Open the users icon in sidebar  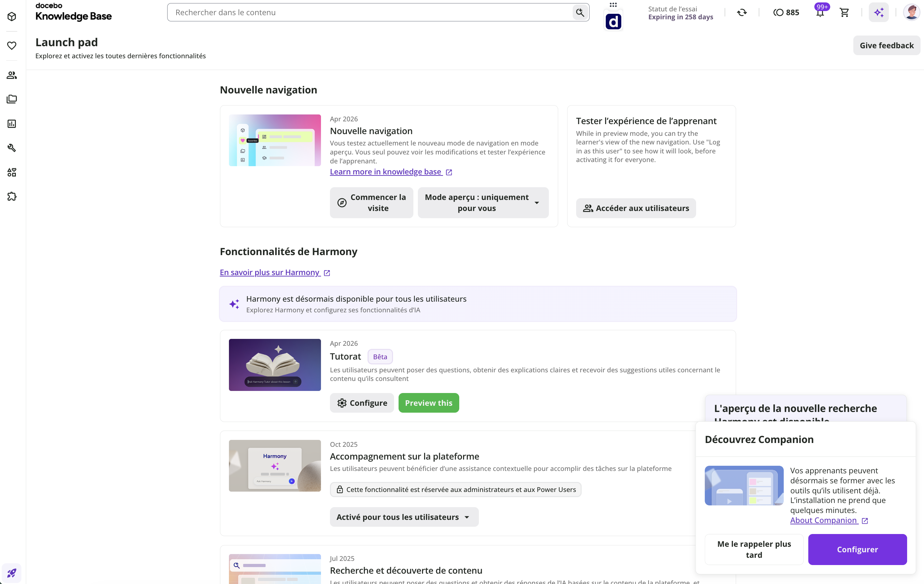(12, 75)
